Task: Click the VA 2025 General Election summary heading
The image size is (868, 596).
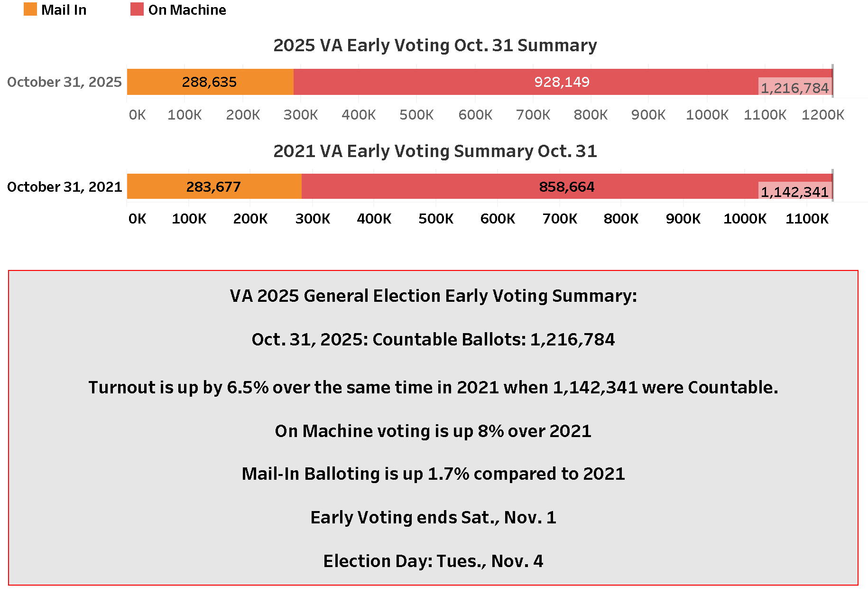Action: pyautogui.click(x=433, y=296)
